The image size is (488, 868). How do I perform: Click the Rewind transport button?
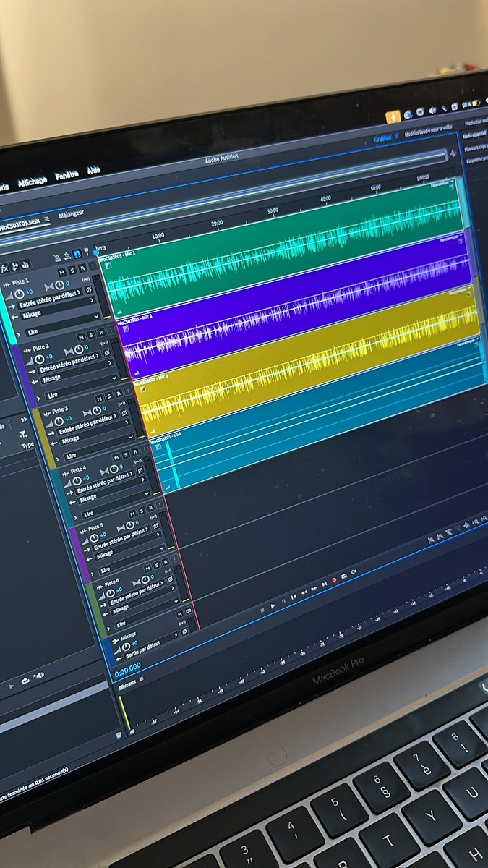pos(304,592)
